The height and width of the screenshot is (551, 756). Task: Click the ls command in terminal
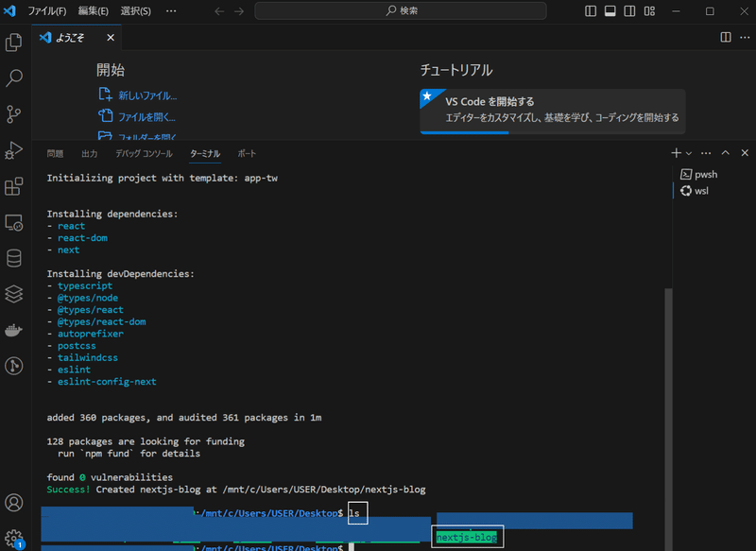354,513
